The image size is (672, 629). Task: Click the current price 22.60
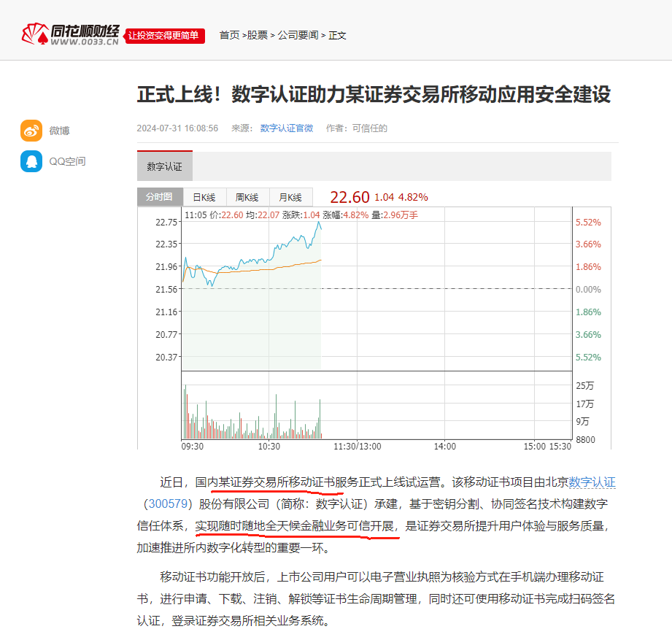pos(349,197)
